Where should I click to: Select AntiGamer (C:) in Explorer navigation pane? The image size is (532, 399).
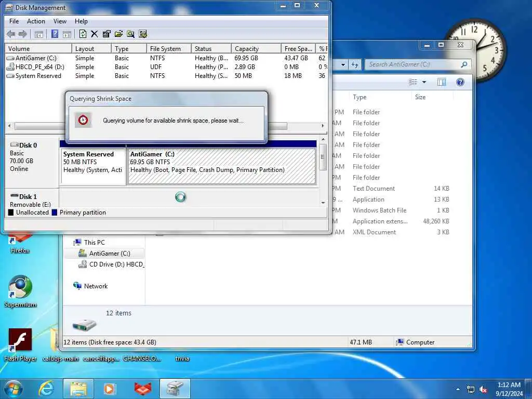(x=104, y=253)
